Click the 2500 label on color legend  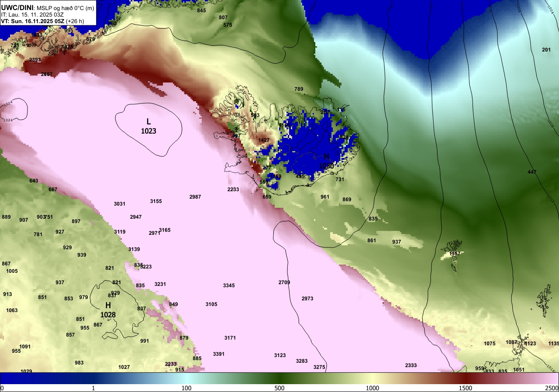point(552,388)
